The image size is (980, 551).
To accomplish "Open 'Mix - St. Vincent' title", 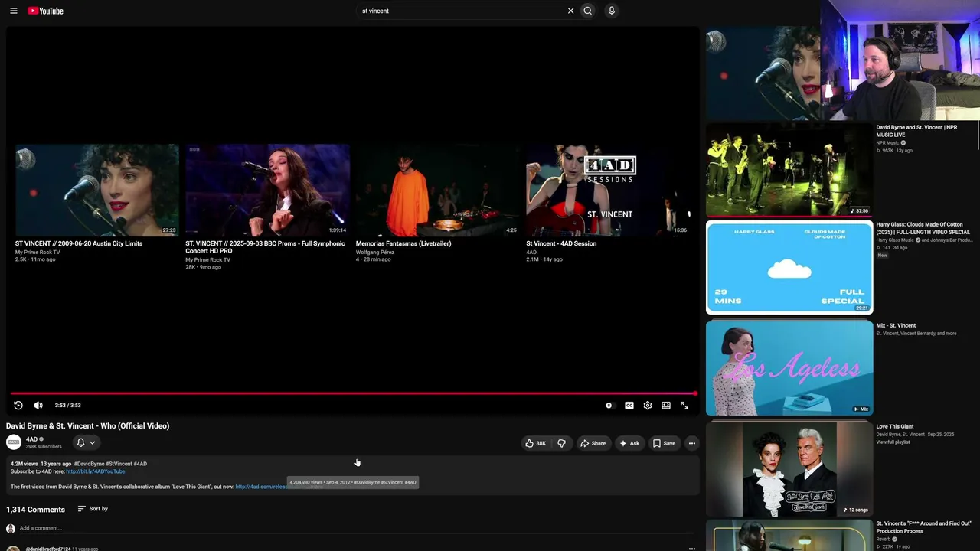I will click(896, 325).
